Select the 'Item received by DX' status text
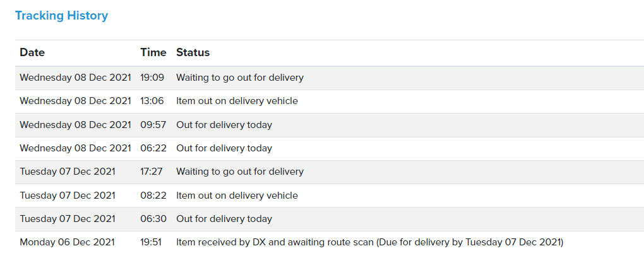Viewport: 644px width, 263px height. coord(369,242)
